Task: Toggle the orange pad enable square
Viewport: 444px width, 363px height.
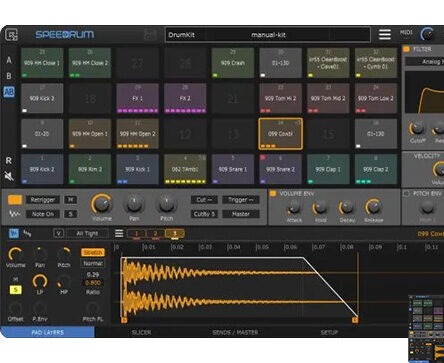Action: pyautogui.click(x=15, y=200)
